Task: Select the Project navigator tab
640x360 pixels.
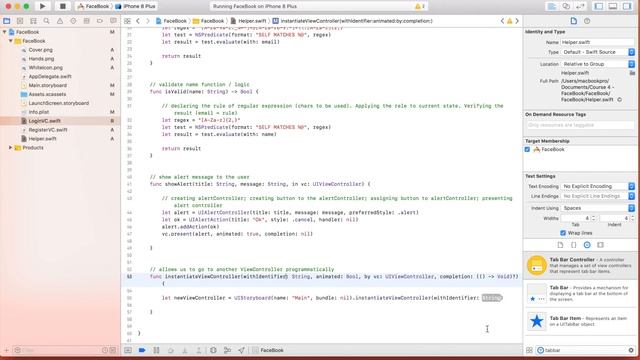Action: coord(7,21)
